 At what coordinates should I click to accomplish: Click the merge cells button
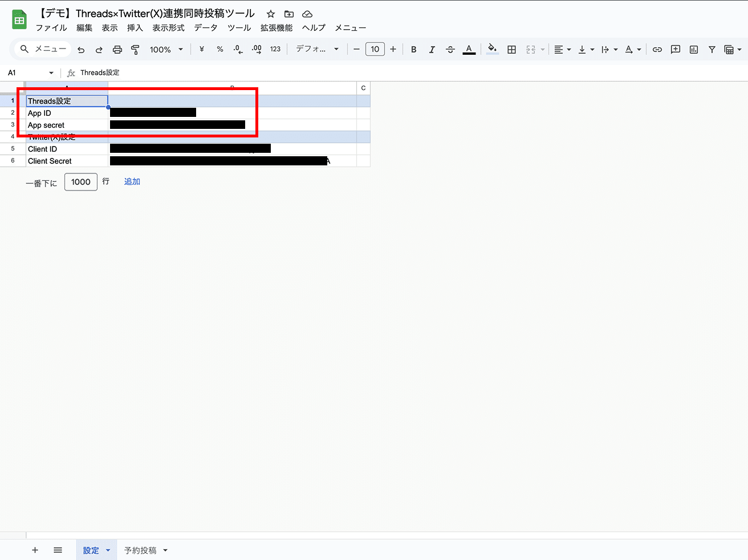531,50
